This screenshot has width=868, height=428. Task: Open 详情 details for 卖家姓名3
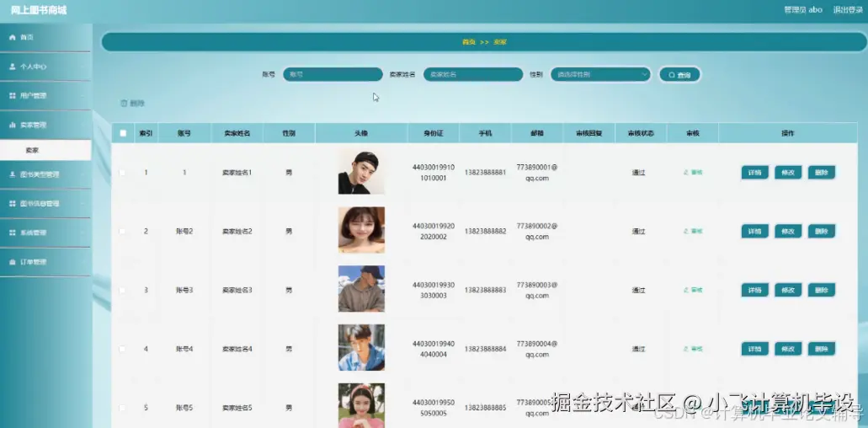(754, 290)
